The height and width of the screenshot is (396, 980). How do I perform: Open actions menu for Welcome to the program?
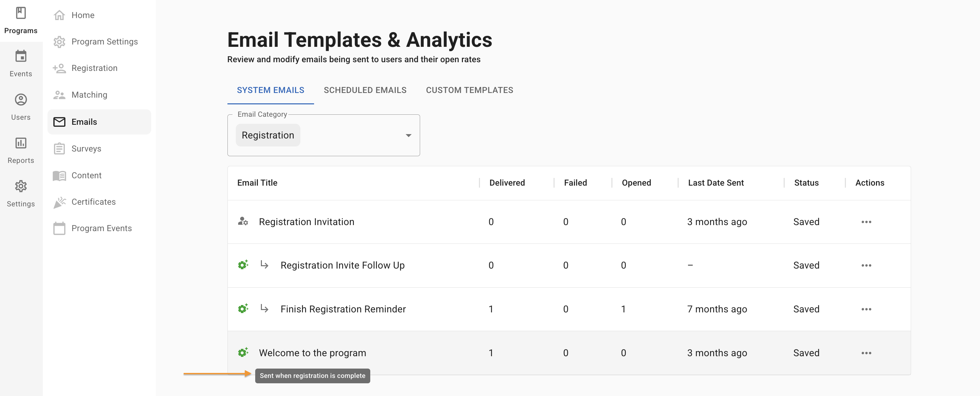click(866, 353)
